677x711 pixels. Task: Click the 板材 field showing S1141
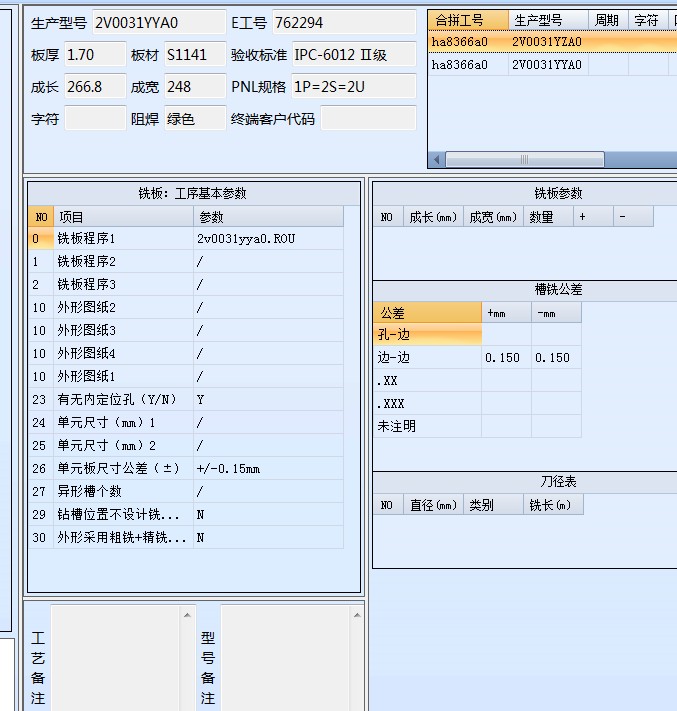click(195, 55)
